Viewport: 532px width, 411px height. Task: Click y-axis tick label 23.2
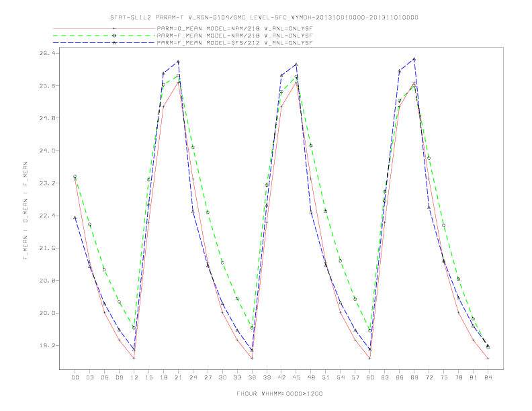(x=47, y=183)
